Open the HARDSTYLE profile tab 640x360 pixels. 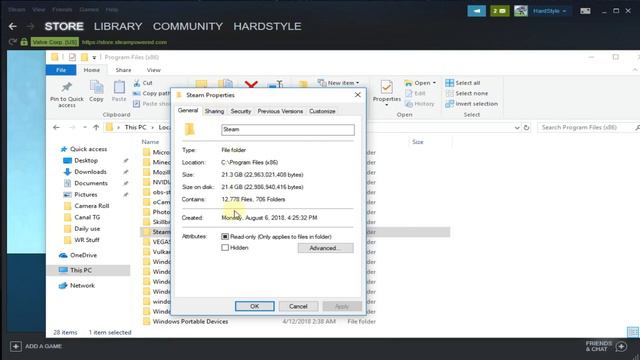click(267, 27)
